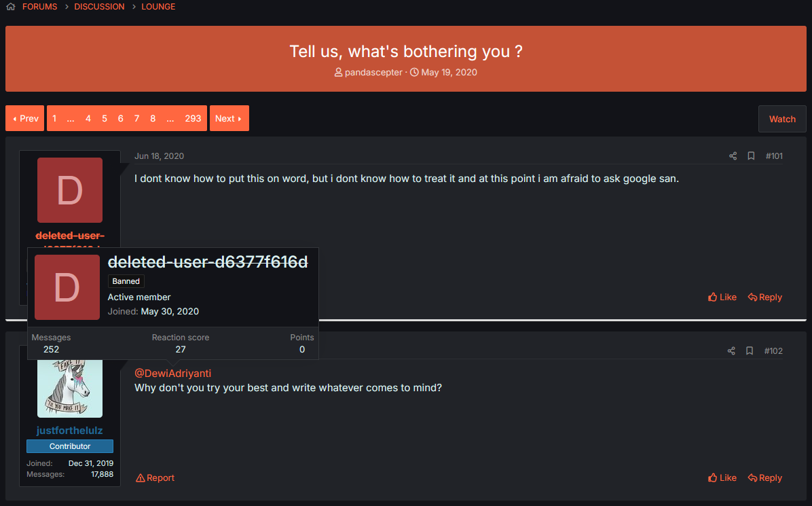The width and height of the screenshot is (812, 506).
Task: Share post #101 via share icon
Action: (x=733, y=156)
